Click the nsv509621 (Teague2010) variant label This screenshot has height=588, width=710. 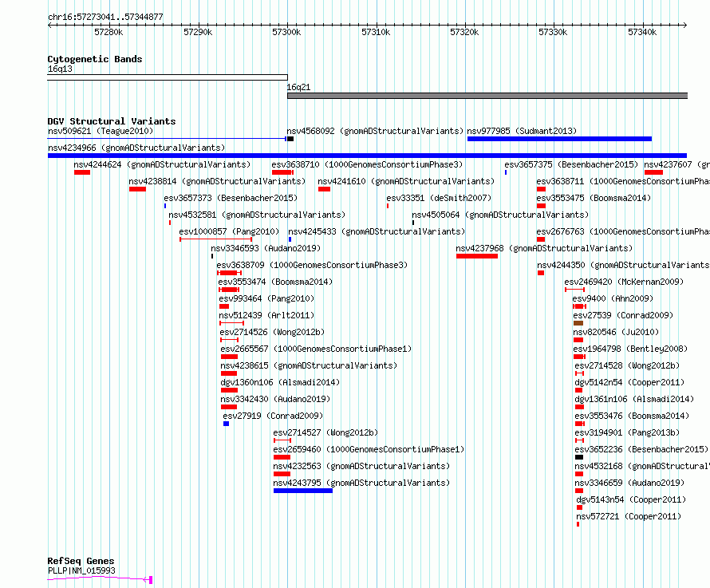pos(101,131)
